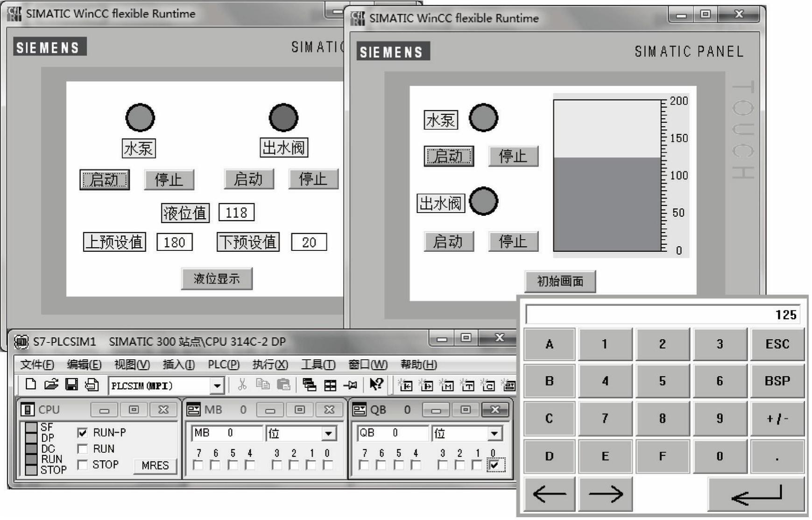Click the QB subwindow icon
The width and height of the screenshot is (812, 520).
[360, 410]
